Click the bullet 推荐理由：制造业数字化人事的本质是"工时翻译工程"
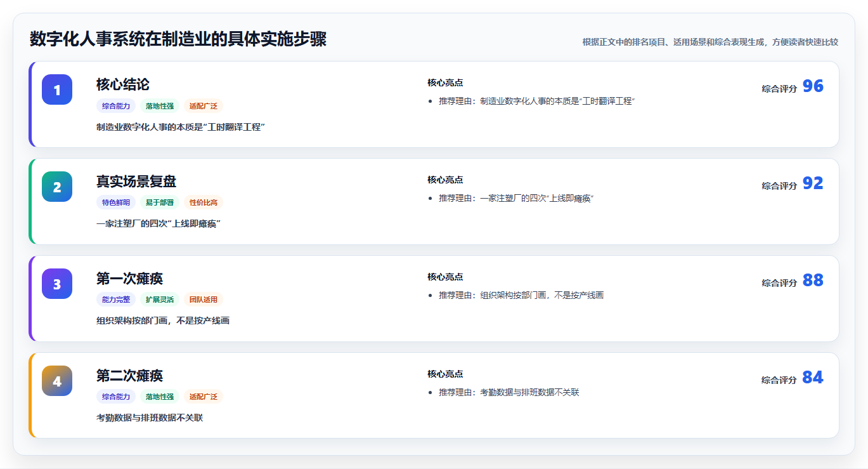The image size is (868, 469). [537, 101]
